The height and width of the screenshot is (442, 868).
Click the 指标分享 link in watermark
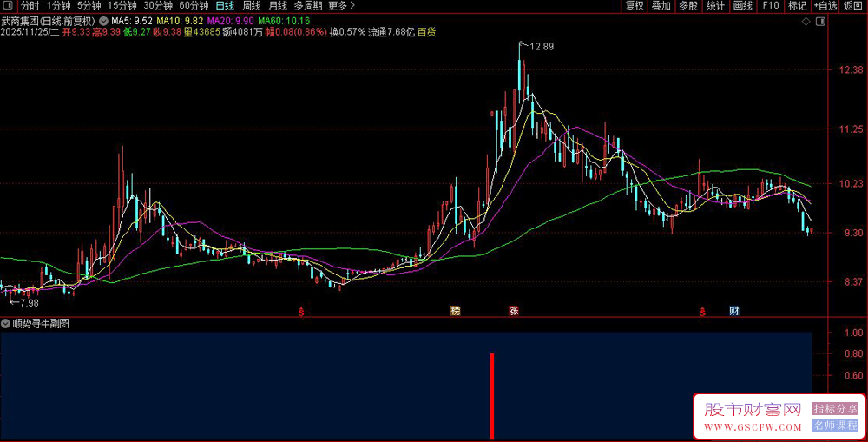click(x=835, y=408)
